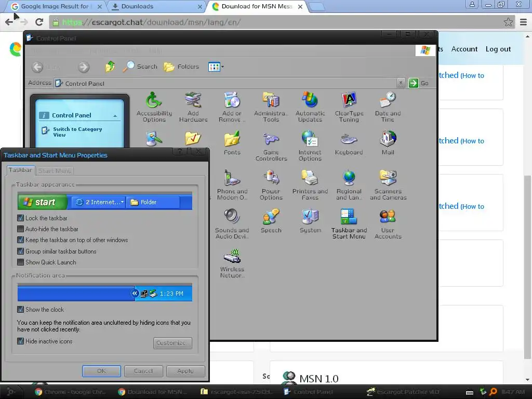The width and height of the screenshot is (532, 399).
Task: Click the search magnifier in system tray
Action: (493, 392)
